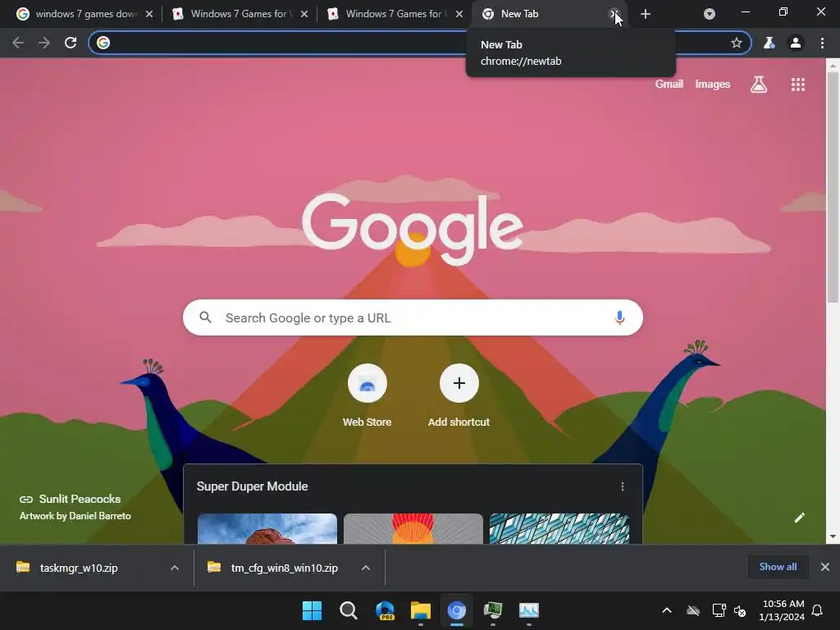The image size is (840, 630).
Task: Open the OneDrive cloud tray icon
Action: pyautogui.click(x=693, y=610)
